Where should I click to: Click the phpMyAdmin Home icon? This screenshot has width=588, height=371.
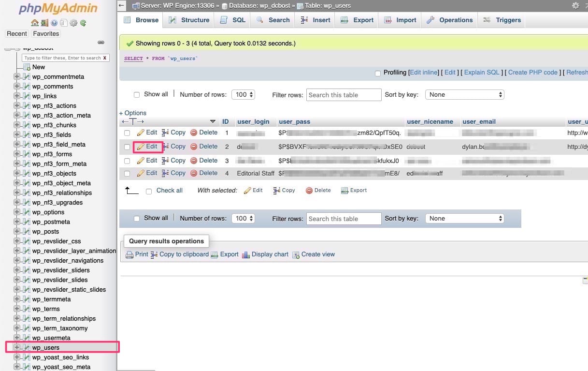pyautogui.click(x=34, y=23)
